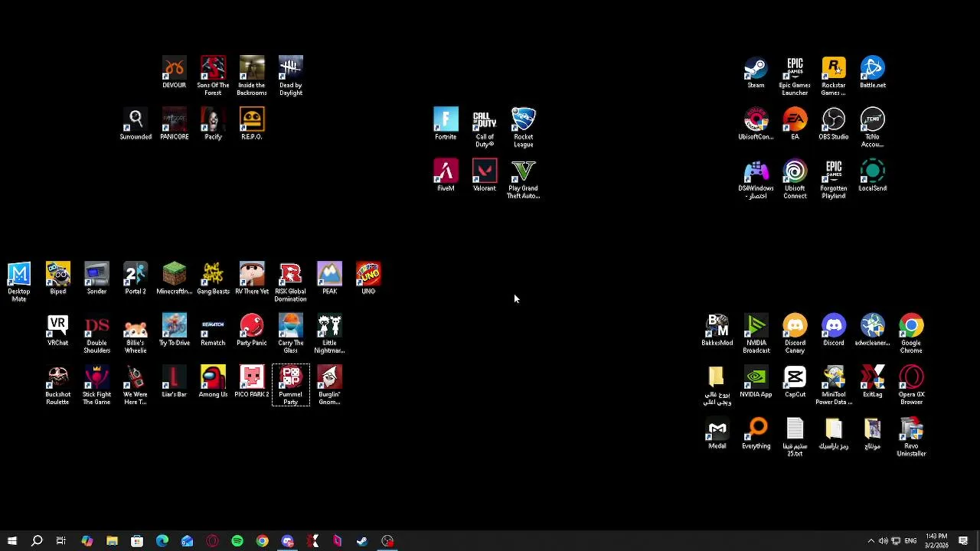This screenshot has height=551, width=980.
Task: Click the UNO game icon
Action: [x=368, y=279]
